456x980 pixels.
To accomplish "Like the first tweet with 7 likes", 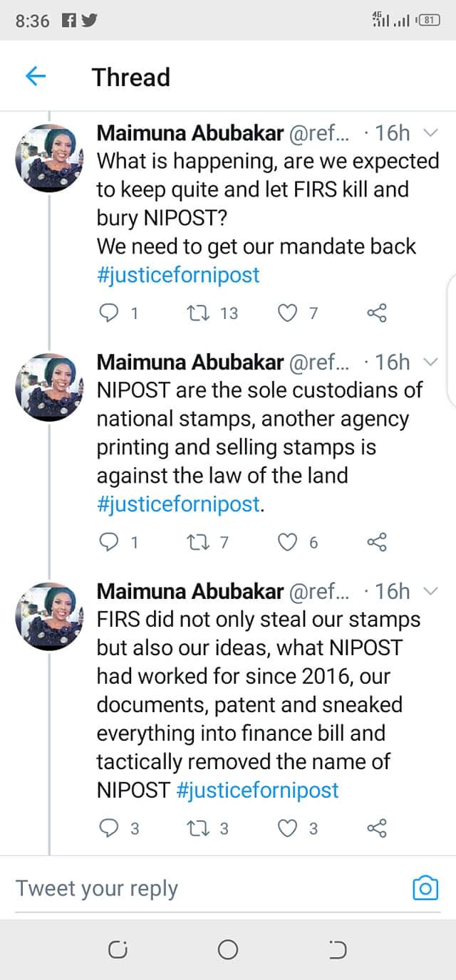I will 286,312.
